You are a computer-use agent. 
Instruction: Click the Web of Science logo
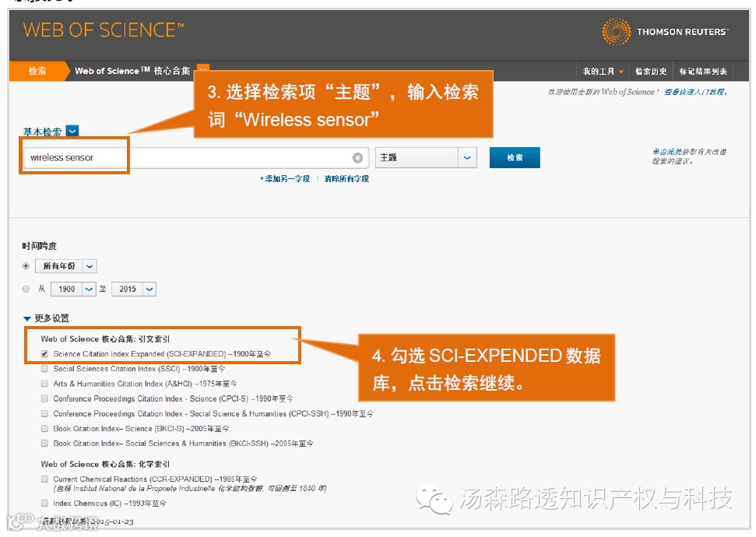pyautogui.click(x=104, y=30)
